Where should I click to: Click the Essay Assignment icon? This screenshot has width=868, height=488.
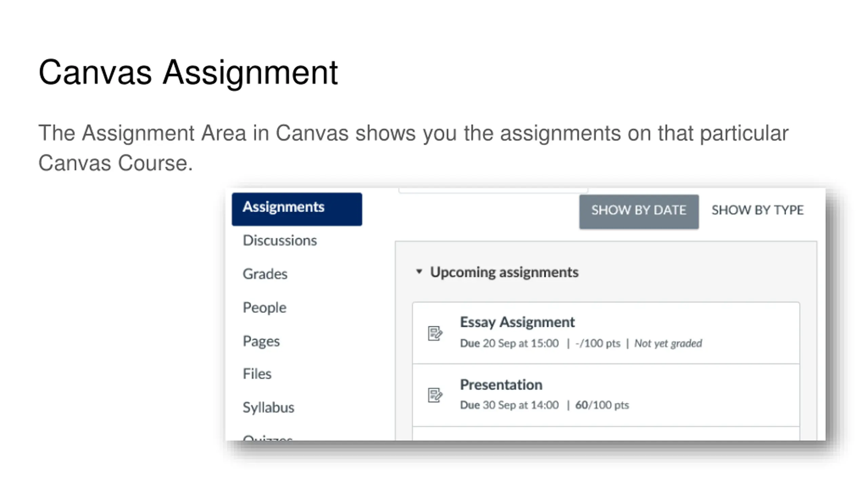coord(435,333)
